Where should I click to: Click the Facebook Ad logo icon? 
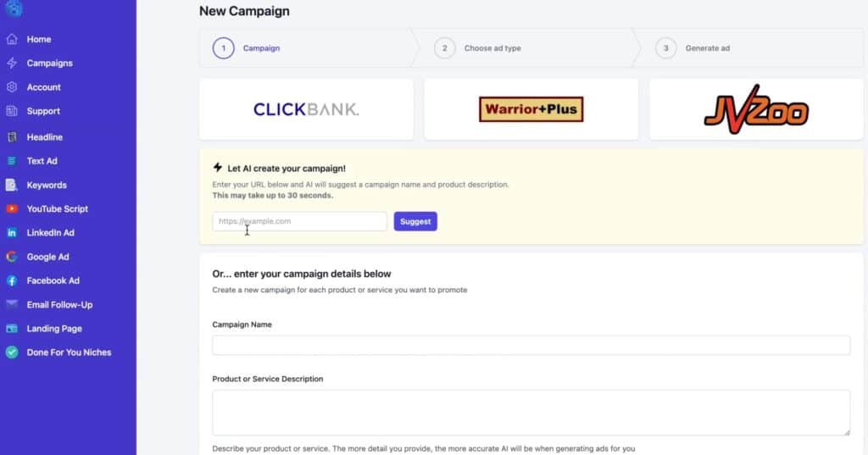(x=12, y=280)
